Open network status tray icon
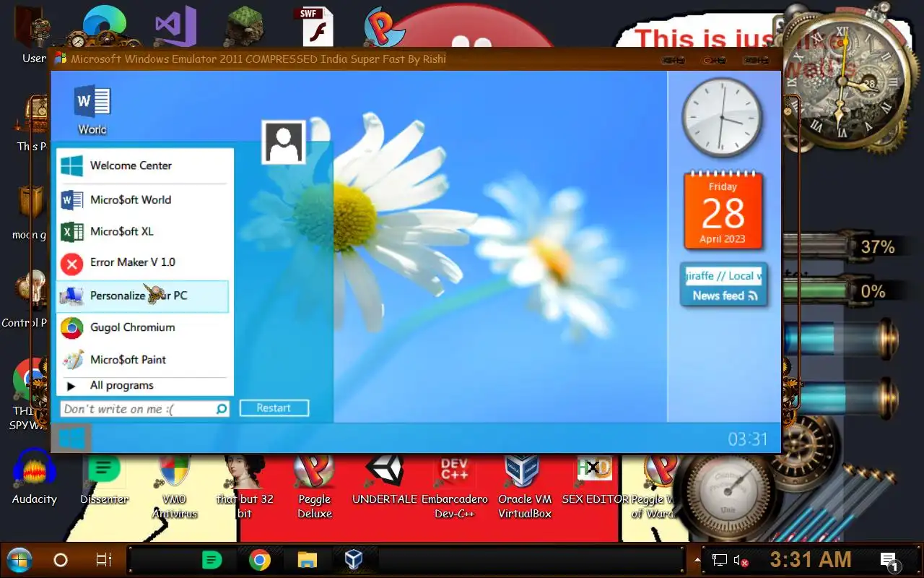 [x=720, y=560]
